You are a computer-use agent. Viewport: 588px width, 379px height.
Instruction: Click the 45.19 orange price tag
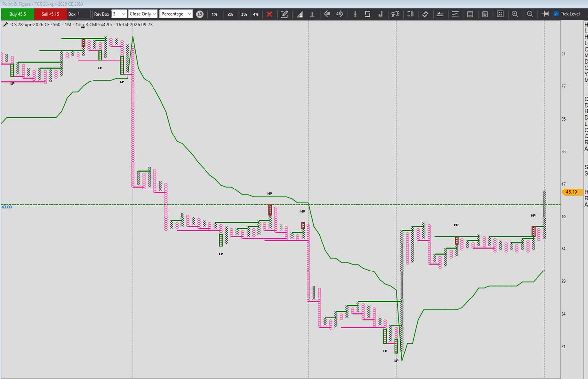571,192
